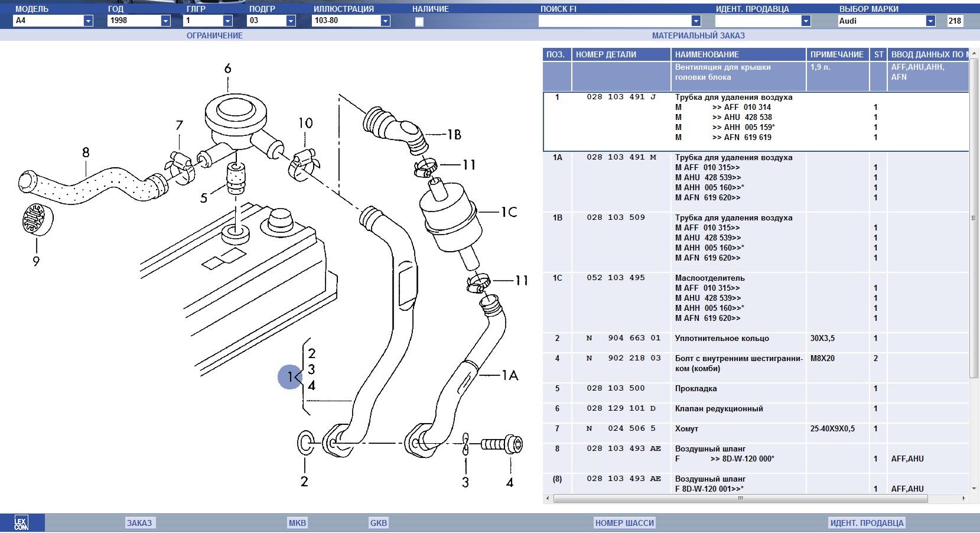Screen dimensions: 980x533
Task: Select dimension 25-40X9X0,5 cell
Action: click(x=832, y=429)
